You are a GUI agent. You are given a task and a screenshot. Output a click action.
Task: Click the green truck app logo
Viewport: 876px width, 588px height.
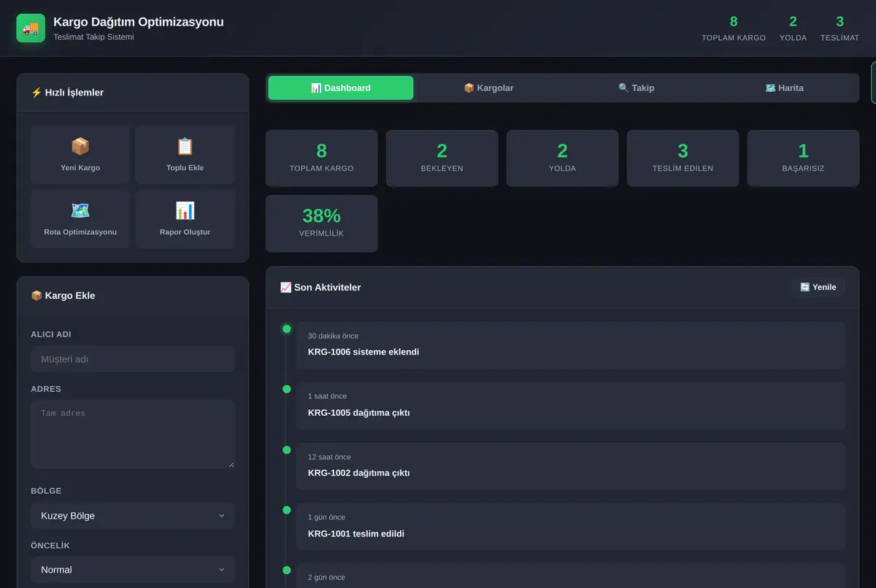(31, 28)
